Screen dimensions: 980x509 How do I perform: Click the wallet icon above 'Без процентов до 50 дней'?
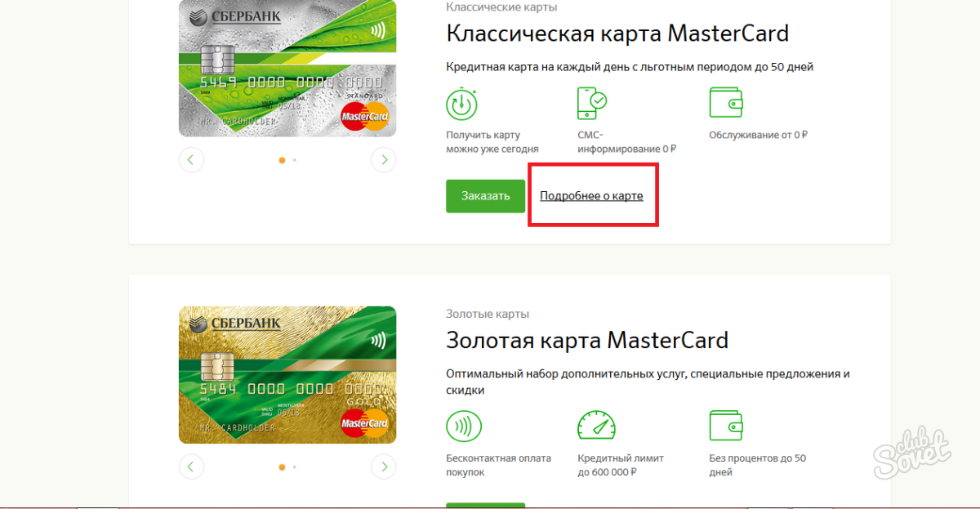coord(726,426)
